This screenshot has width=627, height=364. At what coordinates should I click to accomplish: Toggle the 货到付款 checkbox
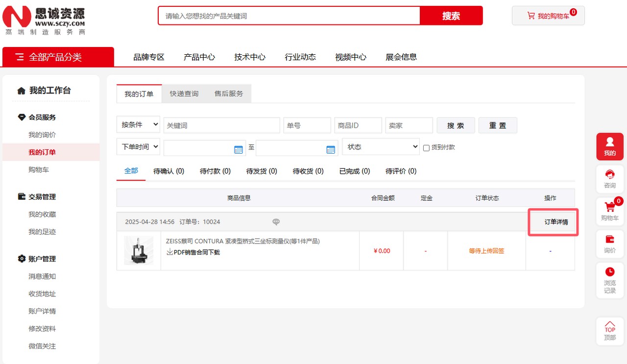426,148
